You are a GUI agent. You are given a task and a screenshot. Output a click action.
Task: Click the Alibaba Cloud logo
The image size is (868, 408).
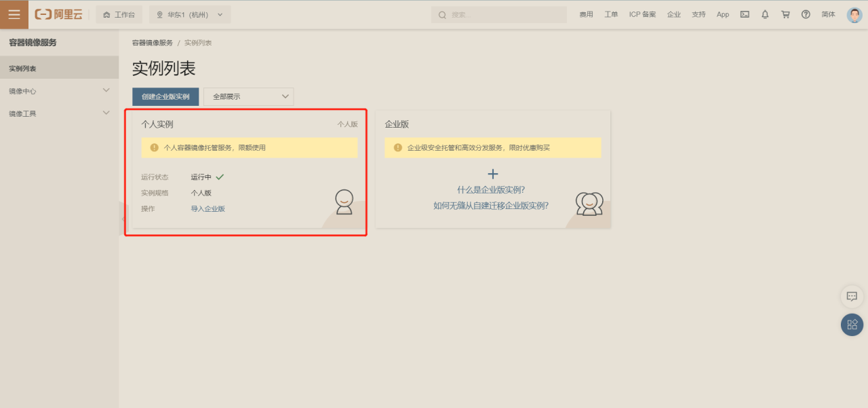coord(58,14)
